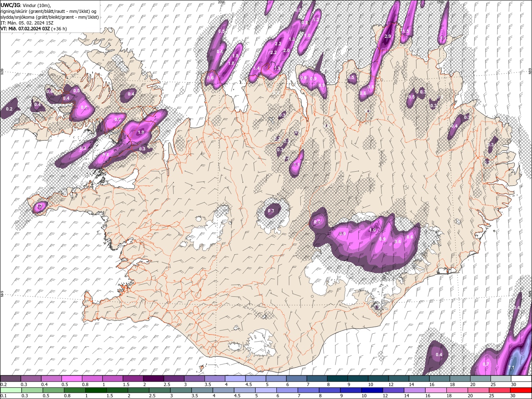This screenshot has height=399, width=532.
Task: Select the '0.1' label starting the bottom legend row
Action: [3, 396]
